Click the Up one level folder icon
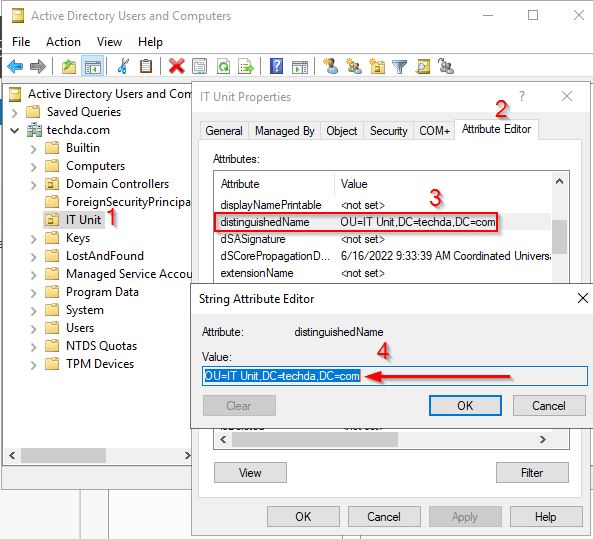Viewport: 593px width, 539px height. (69, 67)
